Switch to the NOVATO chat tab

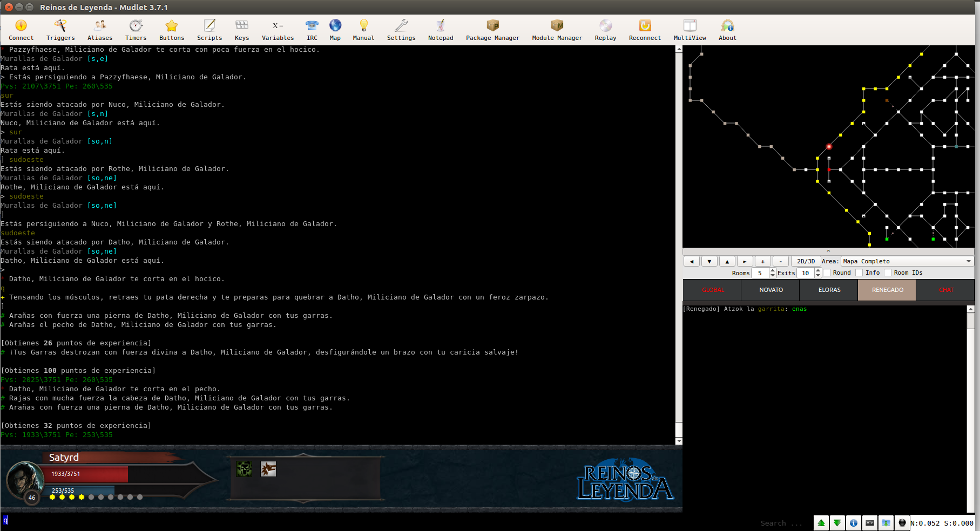click(771, 290)
